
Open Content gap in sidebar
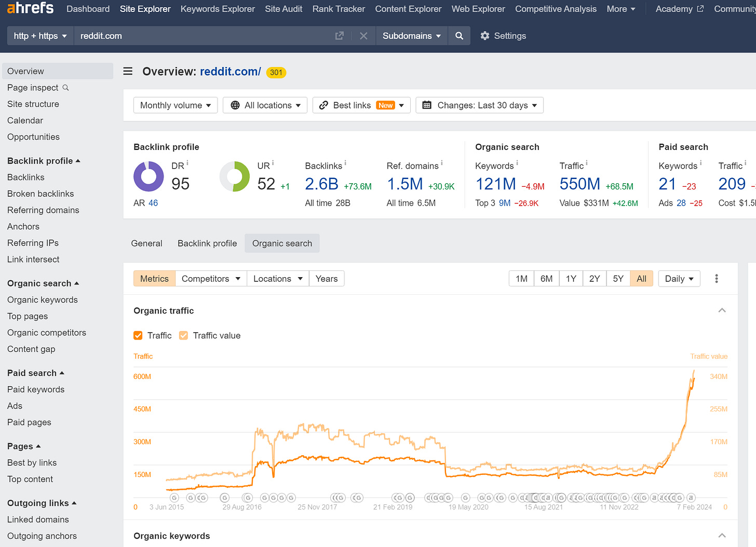(31, 349)
